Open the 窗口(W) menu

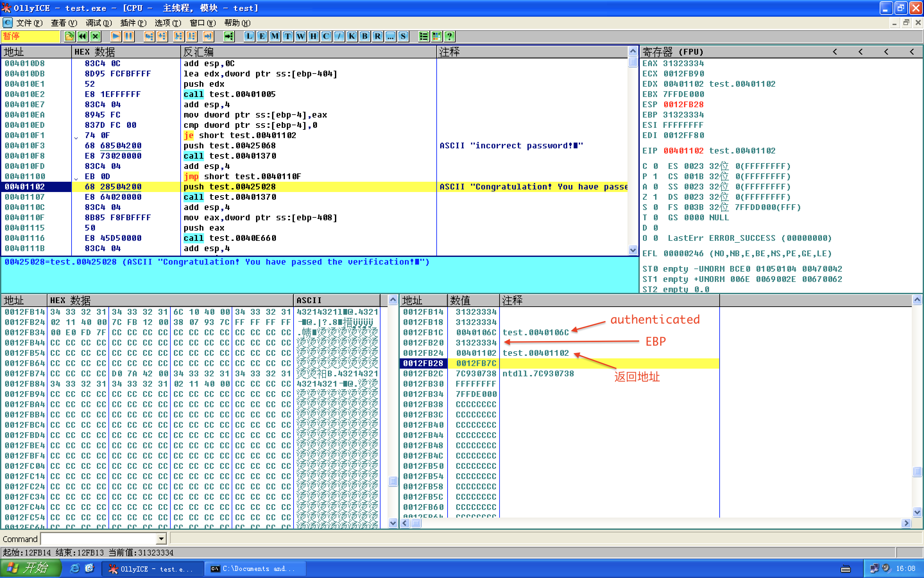(x=203, y=23)
